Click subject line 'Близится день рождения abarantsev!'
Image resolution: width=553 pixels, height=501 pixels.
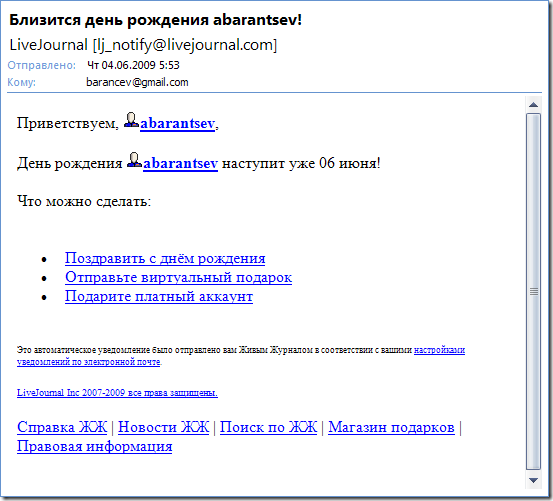tap(156, 20)
